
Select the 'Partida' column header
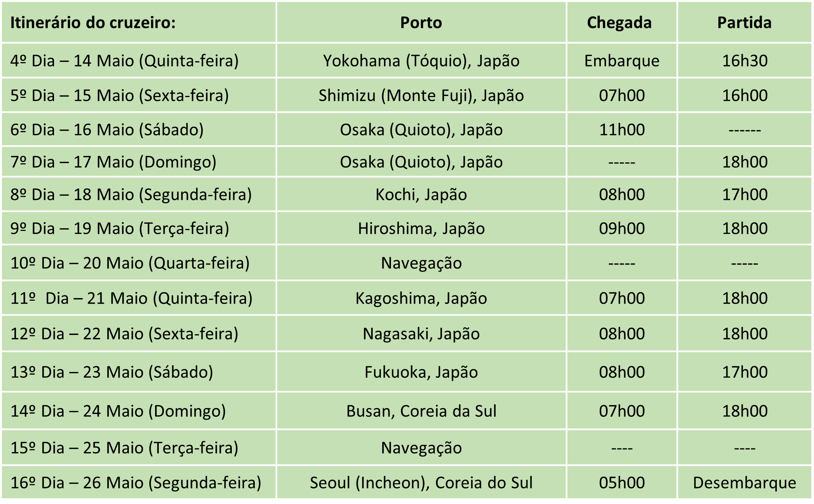click(744, 23)
